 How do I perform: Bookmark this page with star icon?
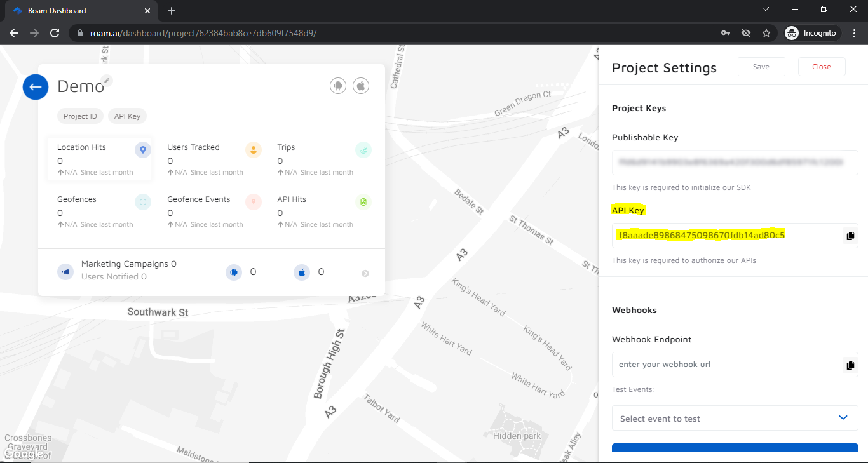pos(766,33)
